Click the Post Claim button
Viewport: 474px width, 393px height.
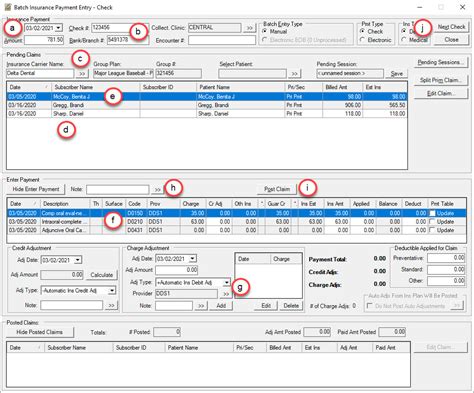click(277, 189)
